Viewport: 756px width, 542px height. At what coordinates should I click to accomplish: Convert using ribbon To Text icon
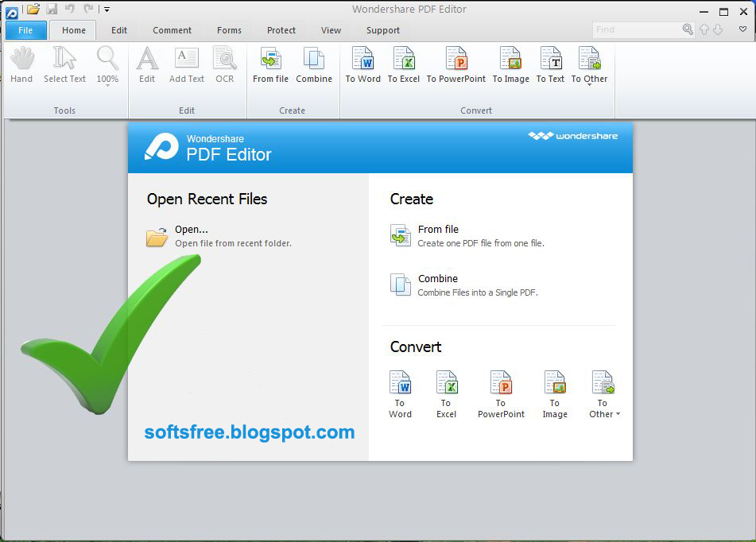pos(550,66)
